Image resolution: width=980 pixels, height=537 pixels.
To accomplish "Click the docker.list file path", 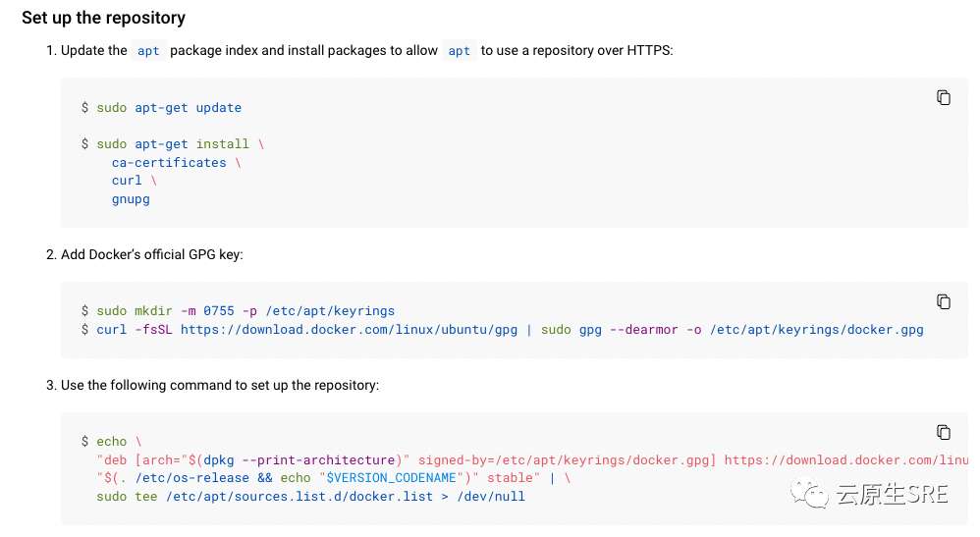I will pyautogui.click(x=299, y=497).
